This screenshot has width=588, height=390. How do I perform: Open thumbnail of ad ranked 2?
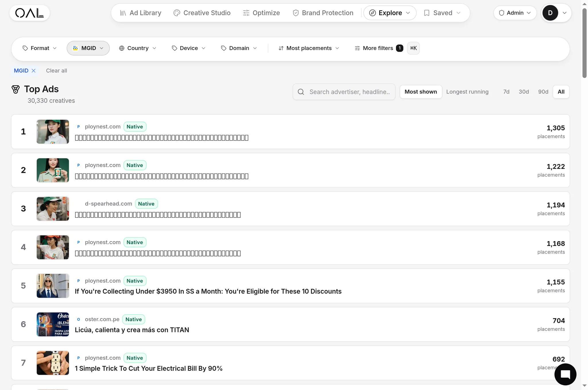(x=53, y=170)
